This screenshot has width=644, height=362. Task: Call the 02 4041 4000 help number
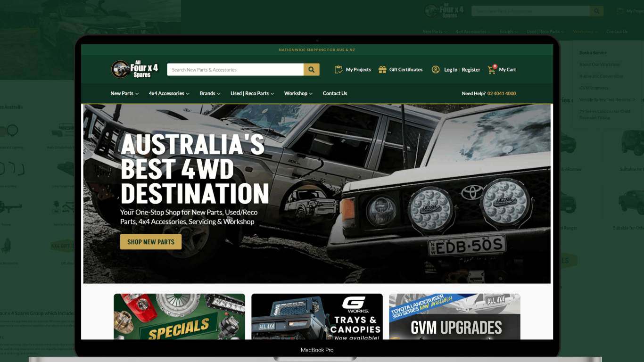502,93
